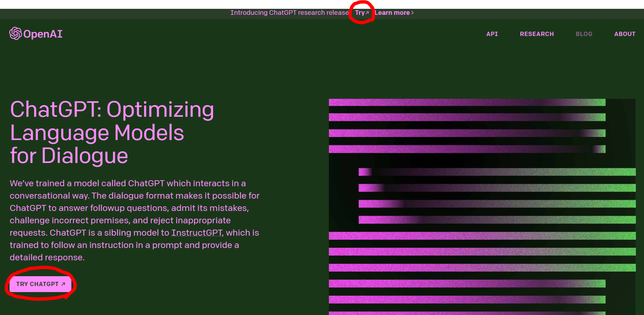
Task: Click the striped pink-green hero image
Action: coord(482,207)
